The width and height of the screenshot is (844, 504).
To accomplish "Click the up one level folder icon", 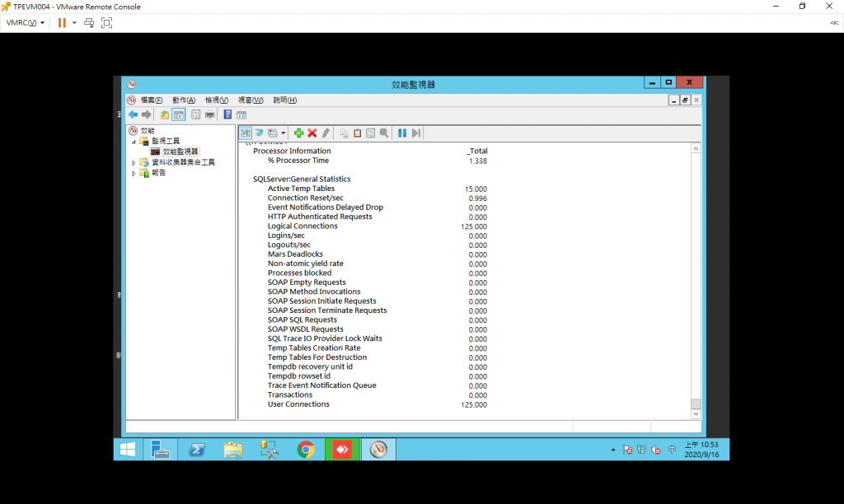I will click(x=164, y=114).
